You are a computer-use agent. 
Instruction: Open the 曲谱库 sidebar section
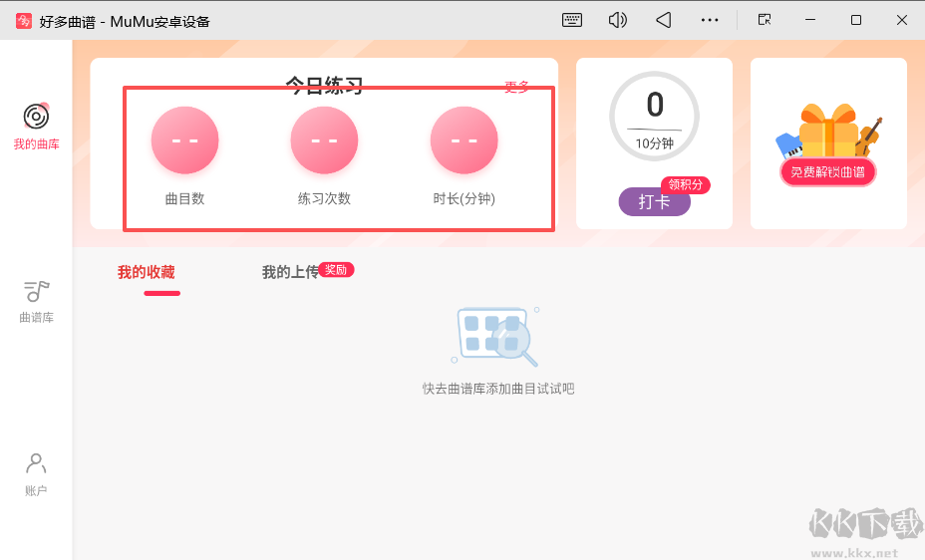click(x=36, y=302)
